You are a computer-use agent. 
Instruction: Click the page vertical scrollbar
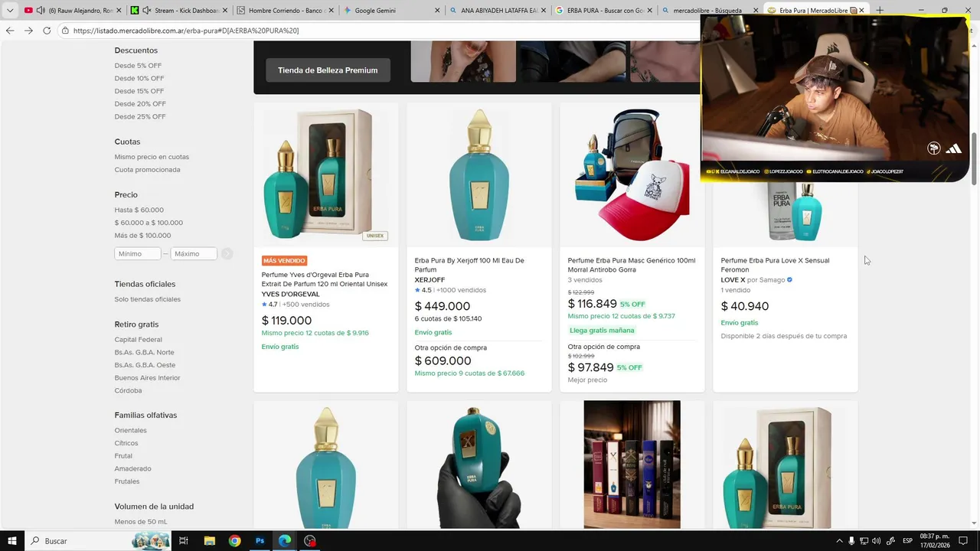coord(975,159)
